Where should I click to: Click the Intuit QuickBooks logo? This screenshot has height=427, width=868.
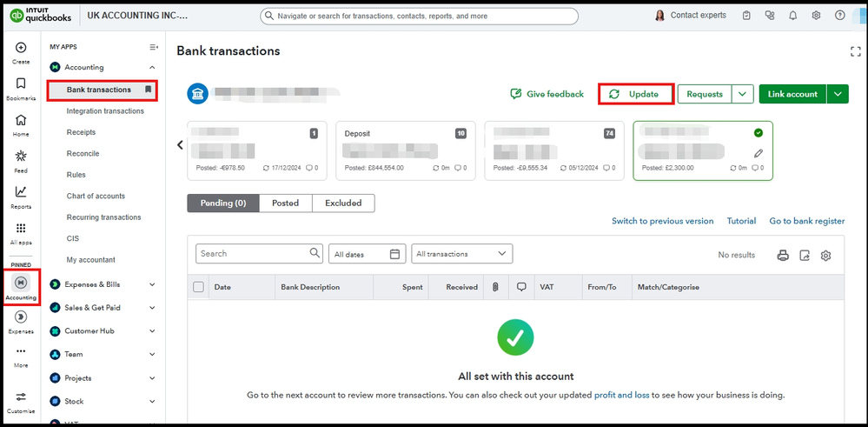41,16
